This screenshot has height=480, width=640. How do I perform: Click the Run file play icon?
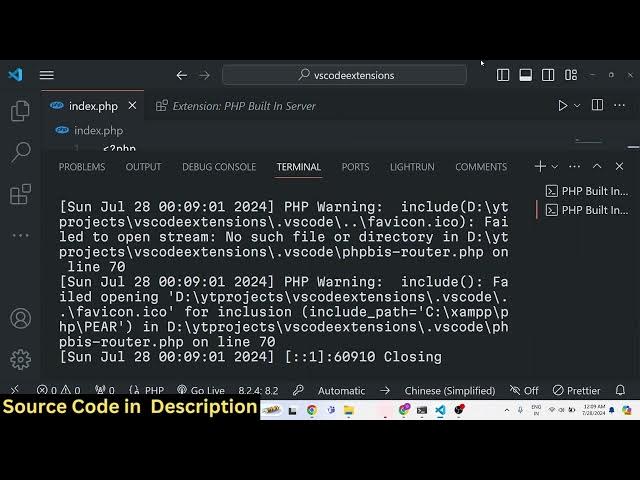[x=563, y=105]
